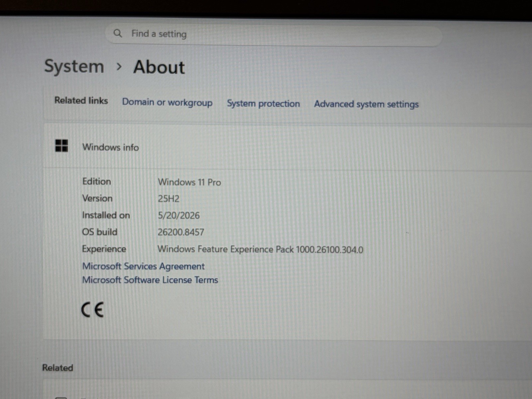Image resolution: width=532 pixels, height=399 pixels.
Task: Click the Installed on label
Action: (x=106, y=215)
